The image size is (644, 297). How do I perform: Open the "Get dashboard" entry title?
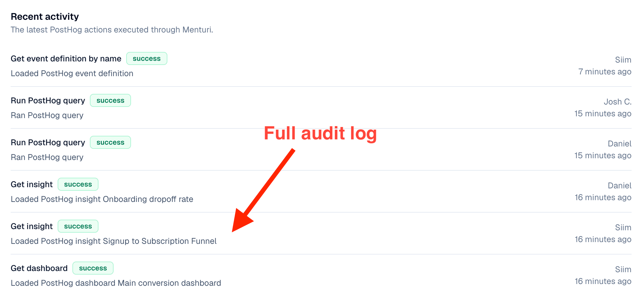(39, 268)
